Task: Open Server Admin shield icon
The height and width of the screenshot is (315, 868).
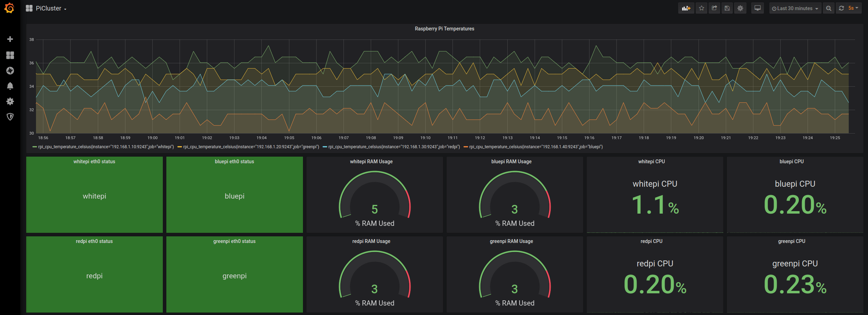Action: (x=10, y=117)
